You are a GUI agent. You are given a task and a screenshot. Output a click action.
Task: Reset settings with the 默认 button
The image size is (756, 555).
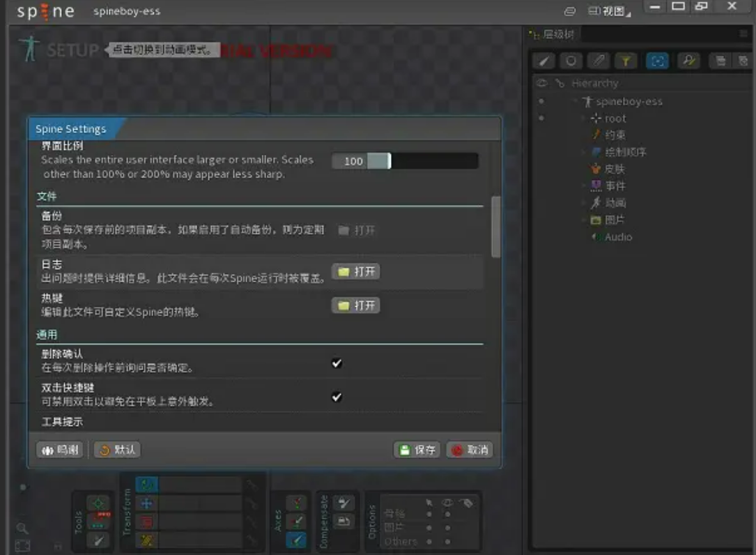[x=117, y=450]
